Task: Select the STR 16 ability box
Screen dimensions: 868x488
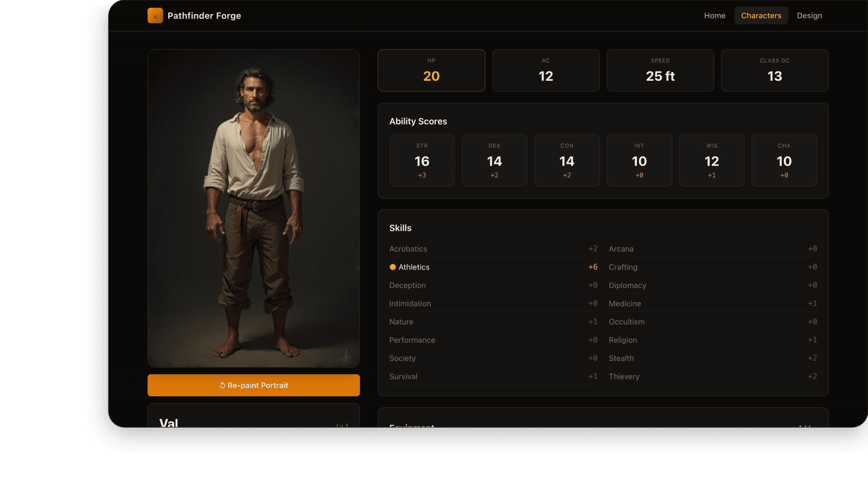Action: coord(422,160)
